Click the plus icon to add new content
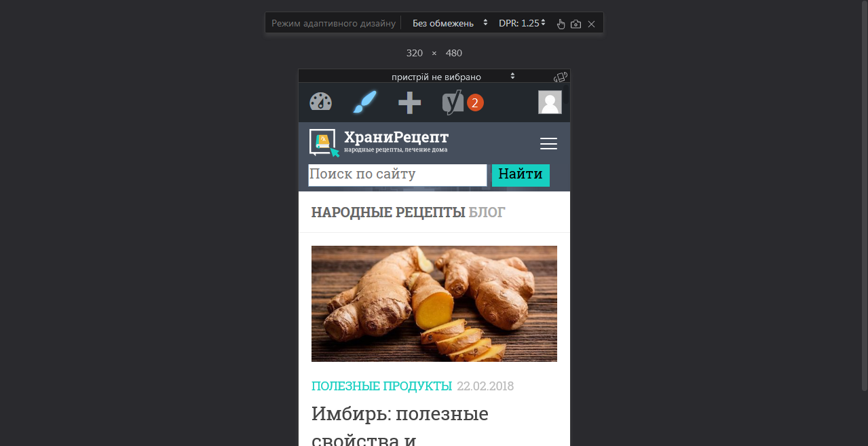The image size is (868, 446). [x=409, y=103]
